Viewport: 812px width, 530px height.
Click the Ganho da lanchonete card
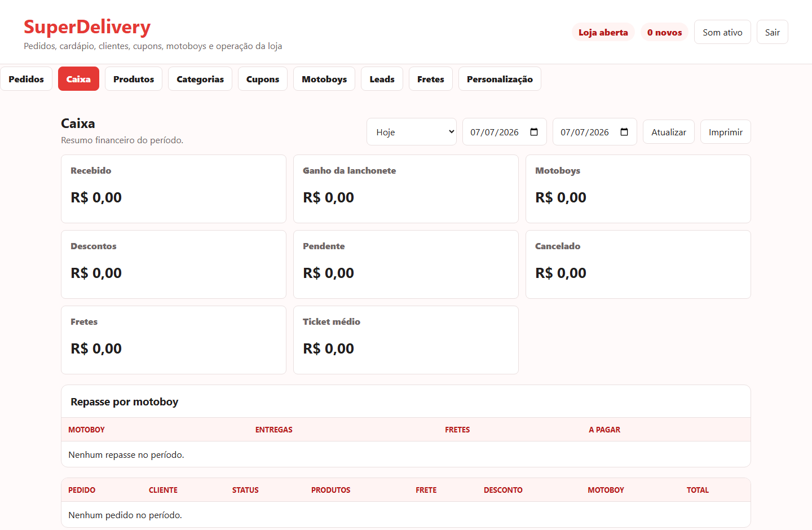(x=406, y=189)
